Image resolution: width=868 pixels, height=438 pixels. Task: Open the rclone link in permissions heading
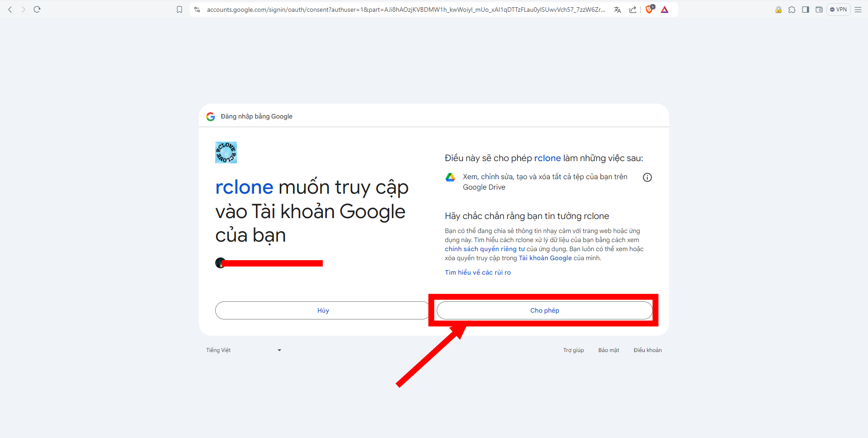click(547, 158)
